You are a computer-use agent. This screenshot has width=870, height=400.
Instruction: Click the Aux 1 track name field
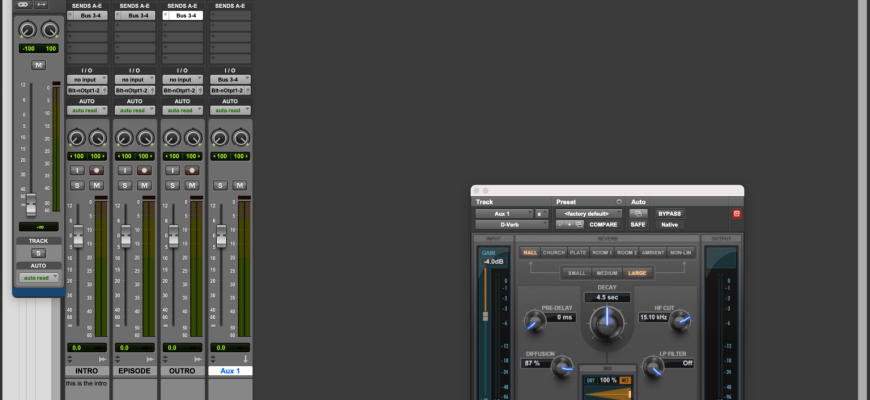tap(230, 370)
